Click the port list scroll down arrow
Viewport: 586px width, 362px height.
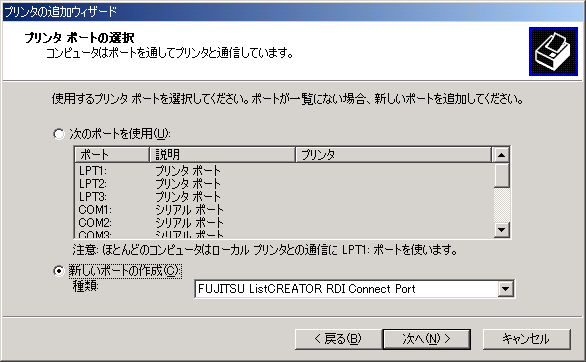[502, 229]
